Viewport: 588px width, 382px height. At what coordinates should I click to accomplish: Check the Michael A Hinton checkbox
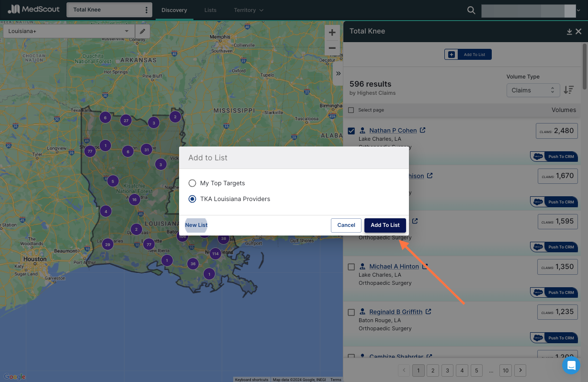pyautogui.click(x=351, y=267)
